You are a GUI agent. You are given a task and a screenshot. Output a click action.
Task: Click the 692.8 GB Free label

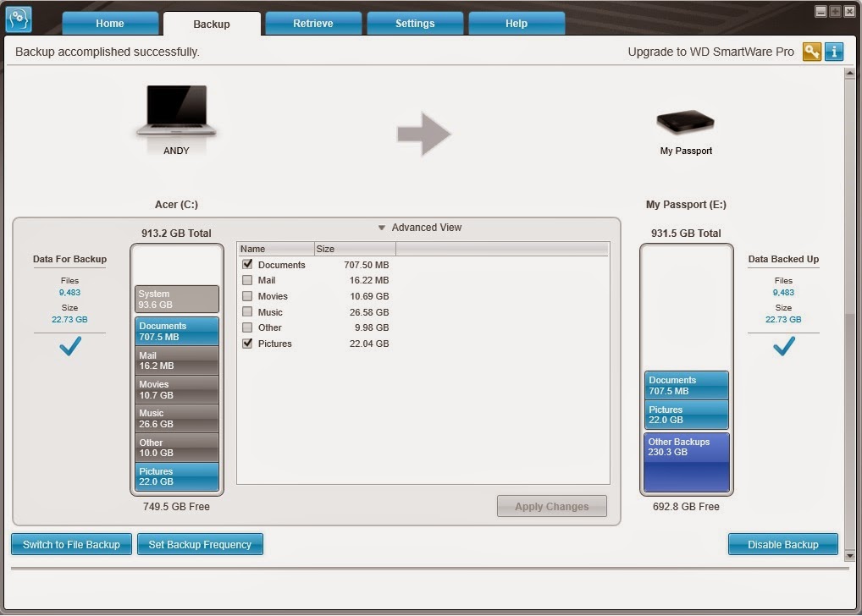pos(686,507)
